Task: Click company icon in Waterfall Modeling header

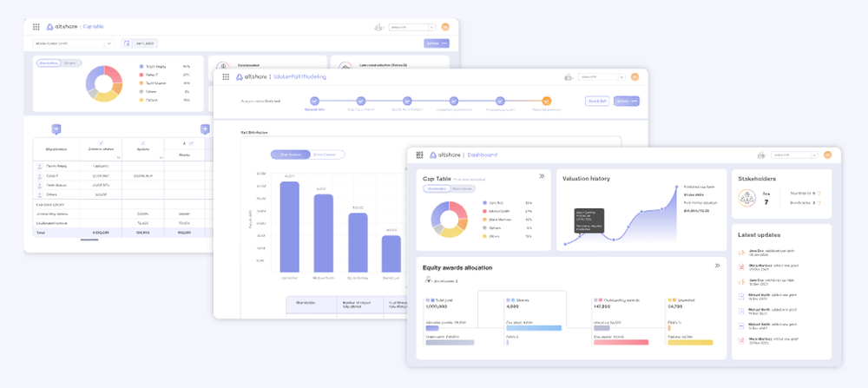Action: point(569,77)
